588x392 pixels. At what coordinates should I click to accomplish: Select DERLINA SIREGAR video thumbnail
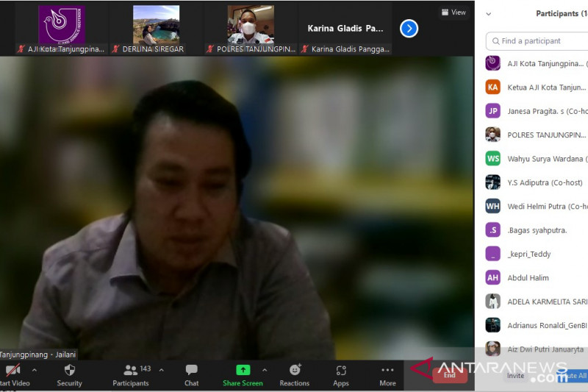point(157,29)
